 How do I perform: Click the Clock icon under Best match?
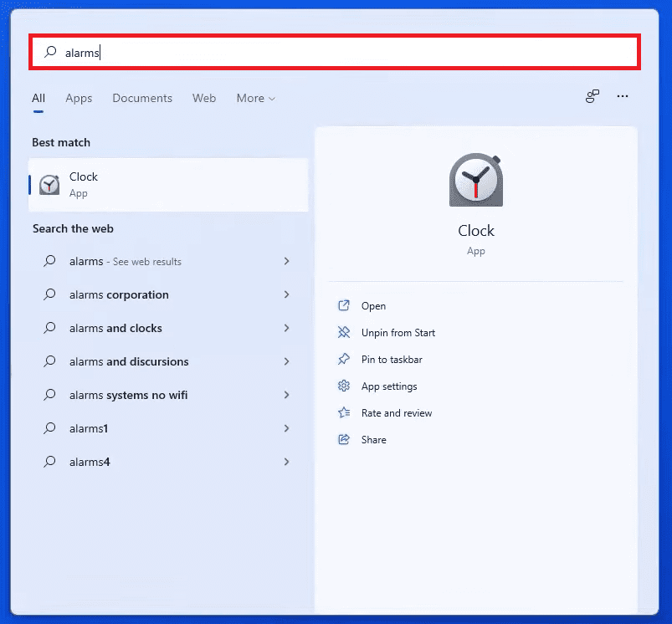click(x=49, y=185)
